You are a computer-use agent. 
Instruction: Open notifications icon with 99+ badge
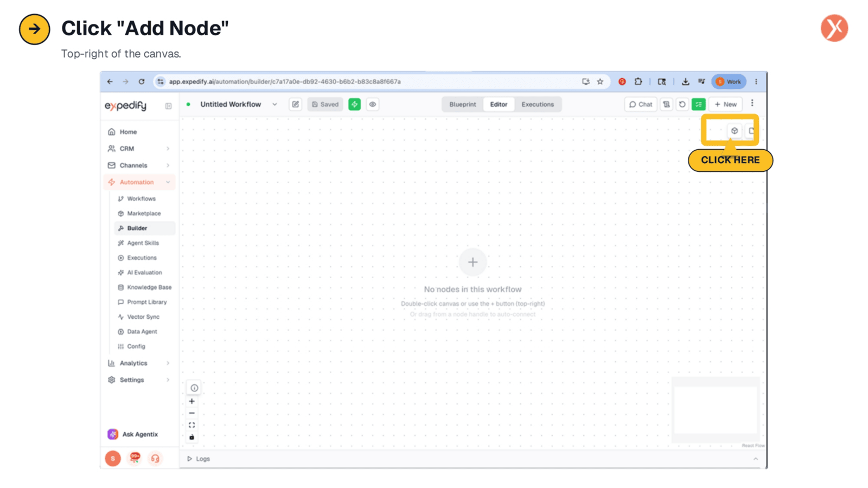point(135,458)
